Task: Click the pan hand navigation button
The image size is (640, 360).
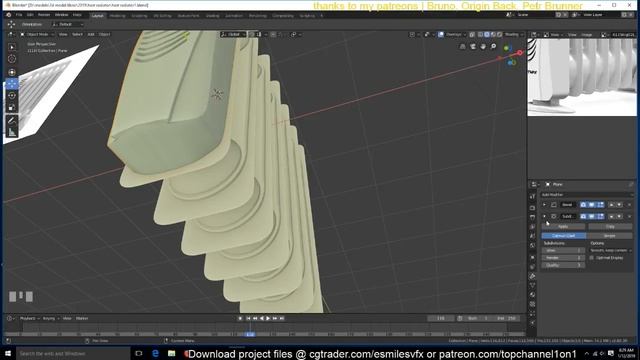Action: click(x=483, y=47)
